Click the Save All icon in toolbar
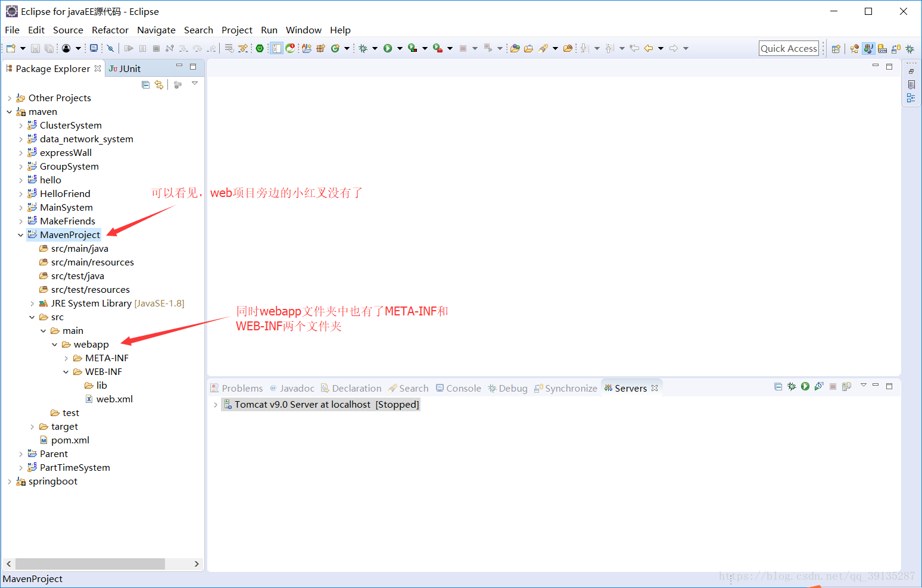 (x=49, y=48)
